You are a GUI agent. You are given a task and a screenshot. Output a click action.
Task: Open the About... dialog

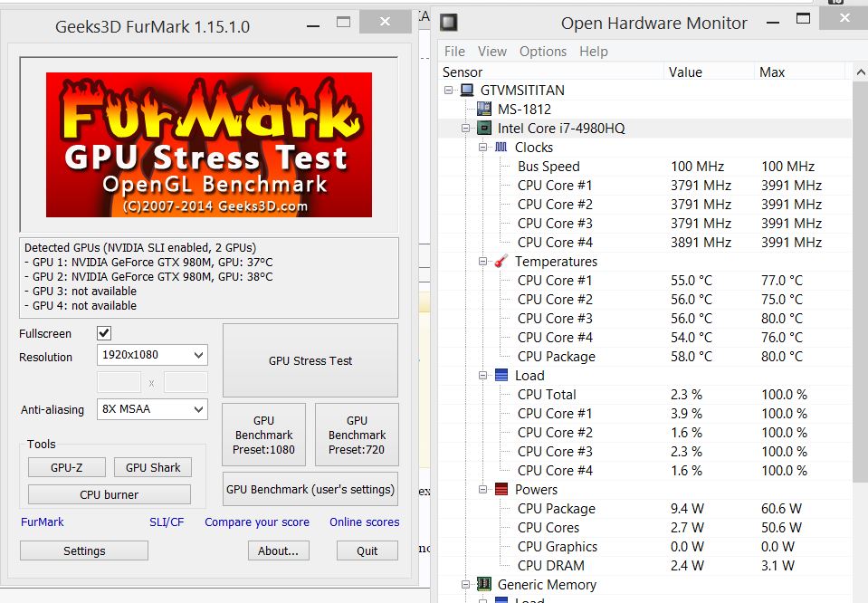278,551
